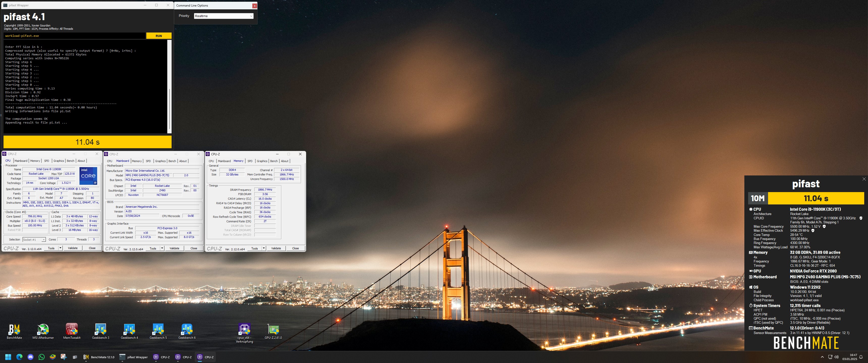Open the Windows Start menu
Viewport: 868px width, 363px height.
pos(8,357)
